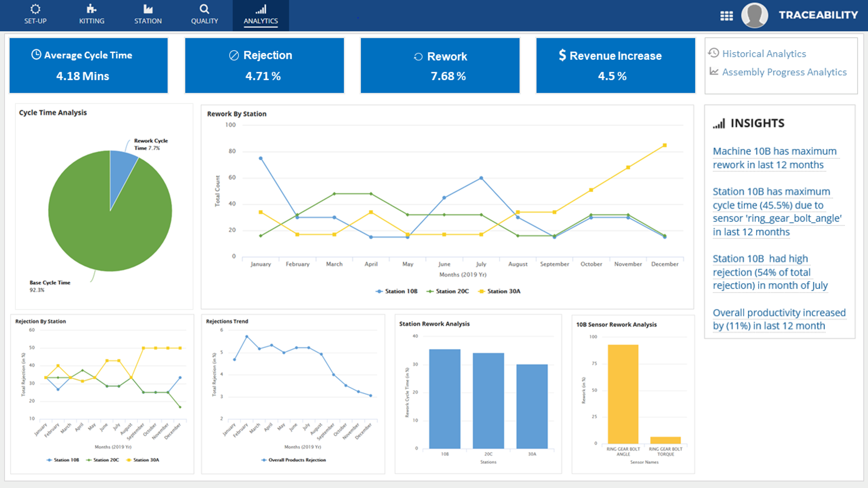The image size is (868, 488).
Task: Click the Historical Analytics history icon
Action: pyautogui.click(x=713, y=53)
